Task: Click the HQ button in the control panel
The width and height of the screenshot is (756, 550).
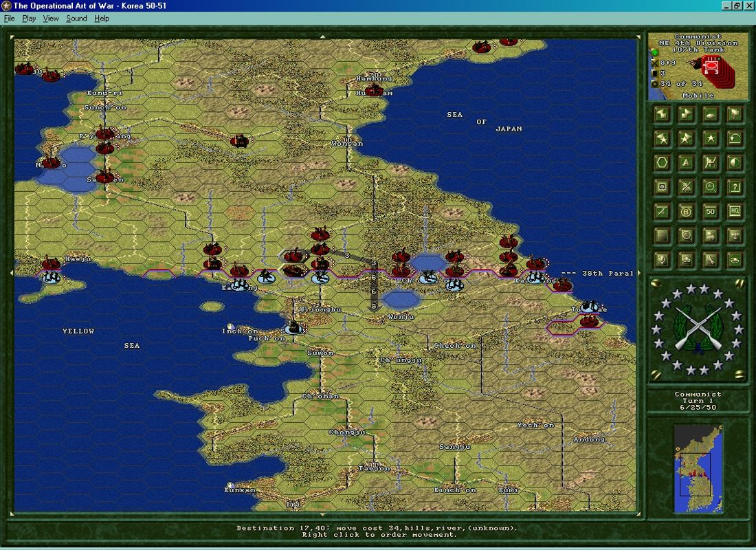Action: coord(735,211)
